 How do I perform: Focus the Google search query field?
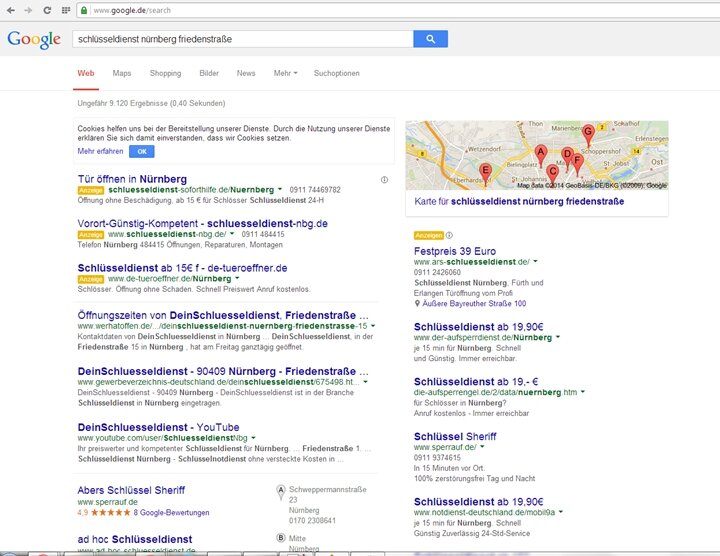click(x=242, y=39)
